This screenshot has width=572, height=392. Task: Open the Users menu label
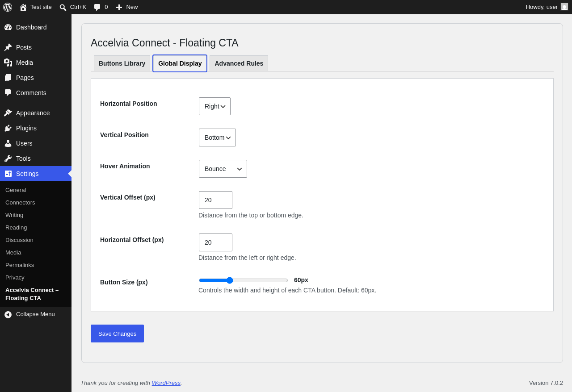(x=24, y=143)
